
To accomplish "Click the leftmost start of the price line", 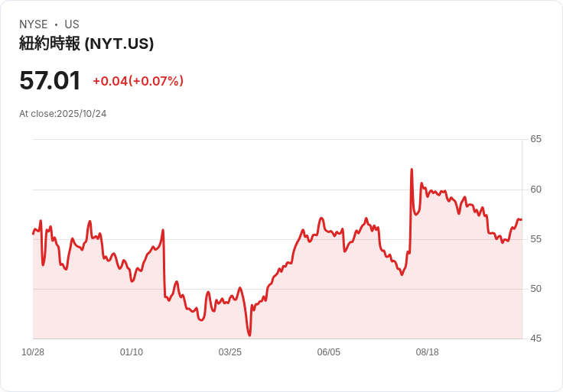I will pyautogui.click(x=34, y=233).
